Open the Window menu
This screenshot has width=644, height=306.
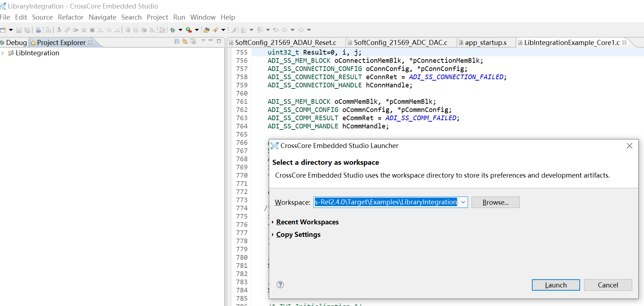(203, 17)
